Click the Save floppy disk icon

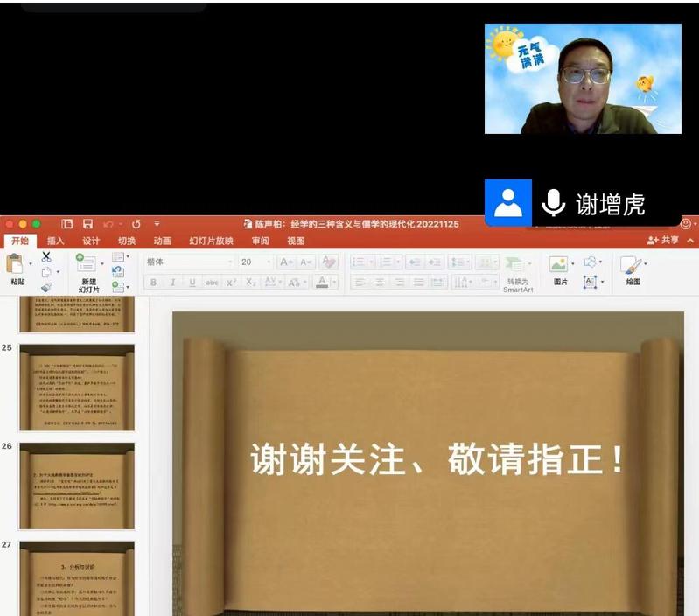click(87, 224)
